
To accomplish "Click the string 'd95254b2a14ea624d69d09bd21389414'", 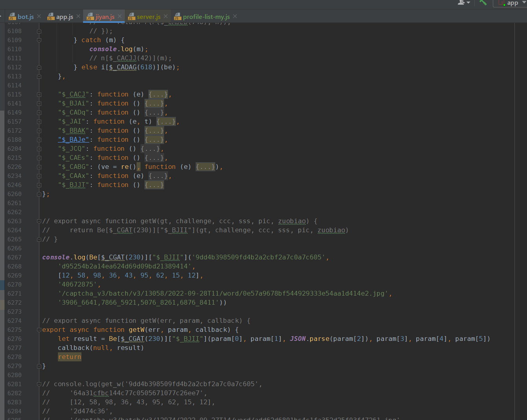I will tap(125, 266).
